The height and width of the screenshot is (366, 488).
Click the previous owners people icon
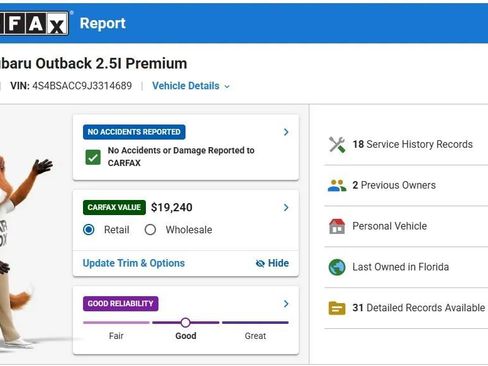click(x=337, y=185)
